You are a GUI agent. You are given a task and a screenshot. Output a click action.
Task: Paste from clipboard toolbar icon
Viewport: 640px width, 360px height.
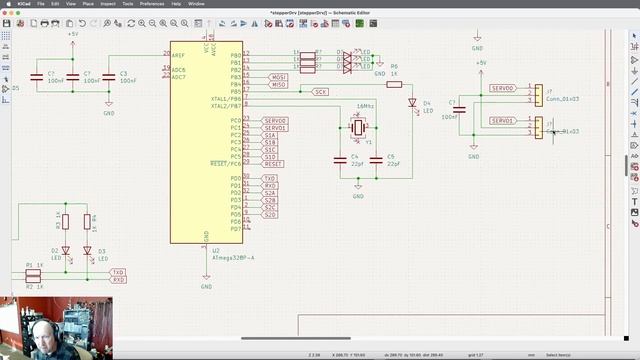pos(69,23)
